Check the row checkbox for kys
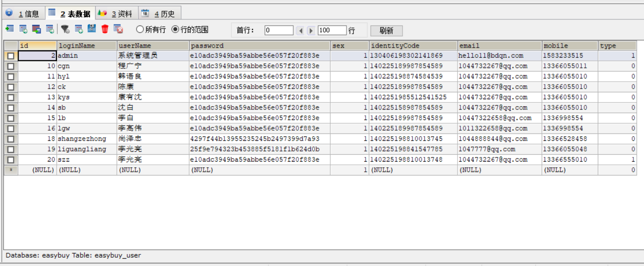 [11, 97]
